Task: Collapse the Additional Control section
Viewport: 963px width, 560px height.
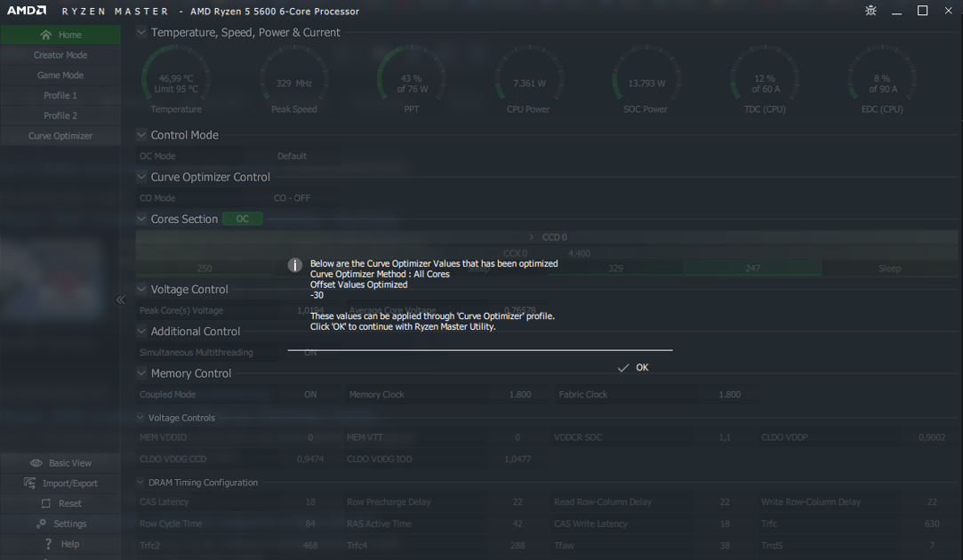Action: [141, 331]
